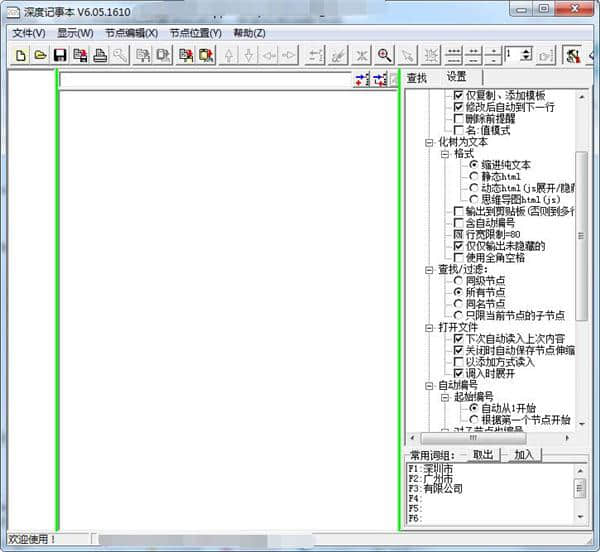The image size is (600, 552).
Task: Open the 节点编辑(X) menu
Action: tap(124, 32)
